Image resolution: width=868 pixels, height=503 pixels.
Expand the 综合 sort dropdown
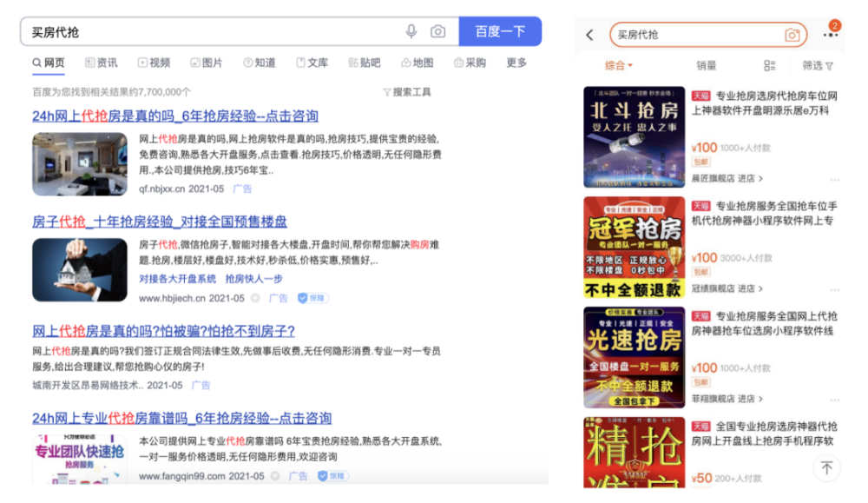point(618,65)
